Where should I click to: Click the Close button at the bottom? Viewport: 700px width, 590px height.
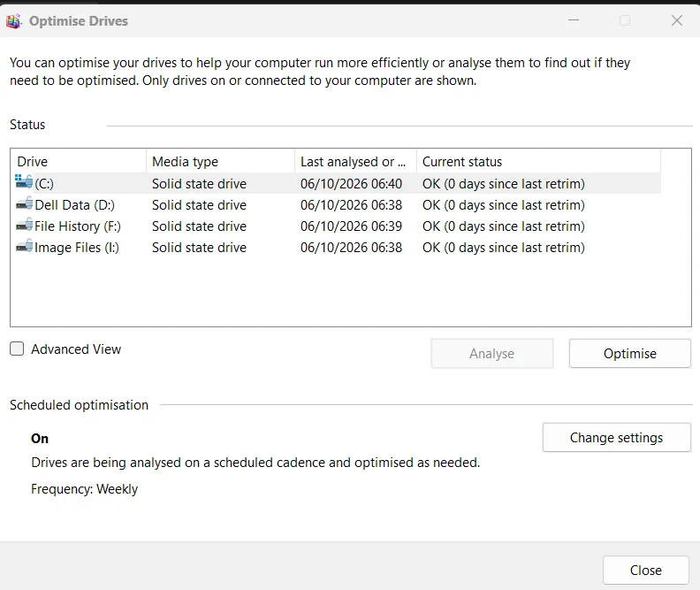[645, 570]
